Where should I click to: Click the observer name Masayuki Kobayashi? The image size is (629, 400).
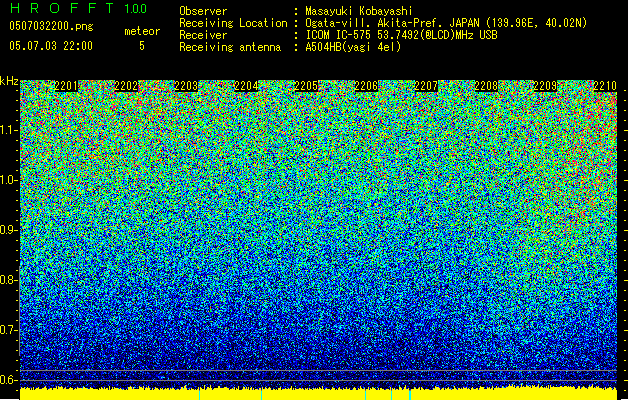pyautogui.click(x=359, y=11)
